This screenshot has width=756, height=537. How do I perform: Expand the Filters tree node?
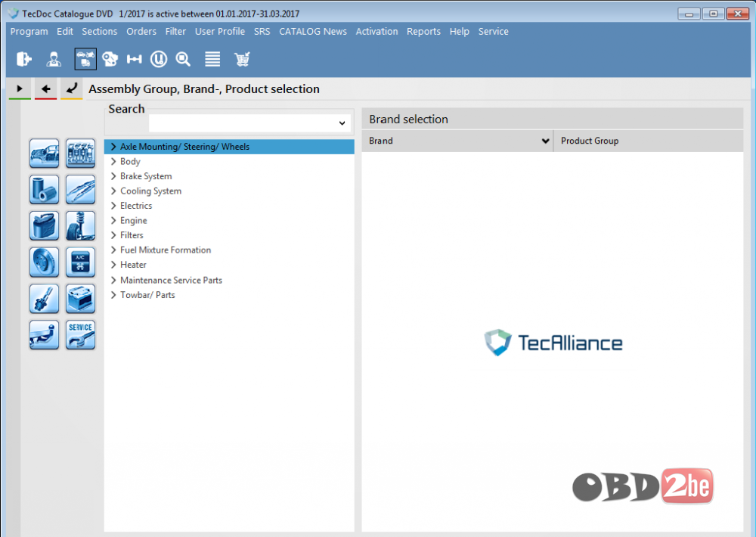tap(113, 235)
